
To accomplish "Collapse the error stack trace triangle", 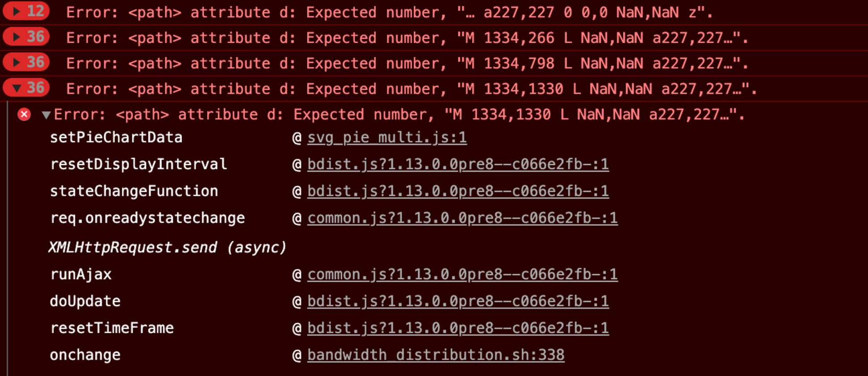I will point(46,115).
